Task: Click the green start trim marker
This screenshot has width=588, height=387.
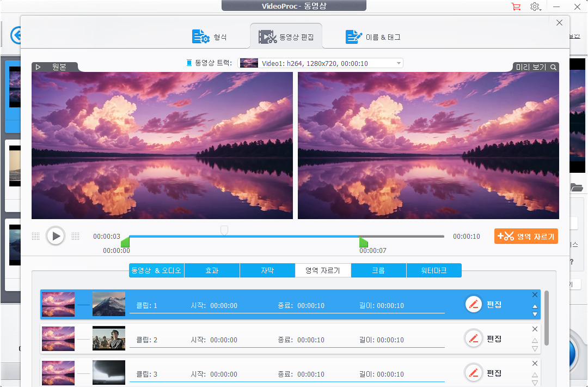Action: click(125, 242)
